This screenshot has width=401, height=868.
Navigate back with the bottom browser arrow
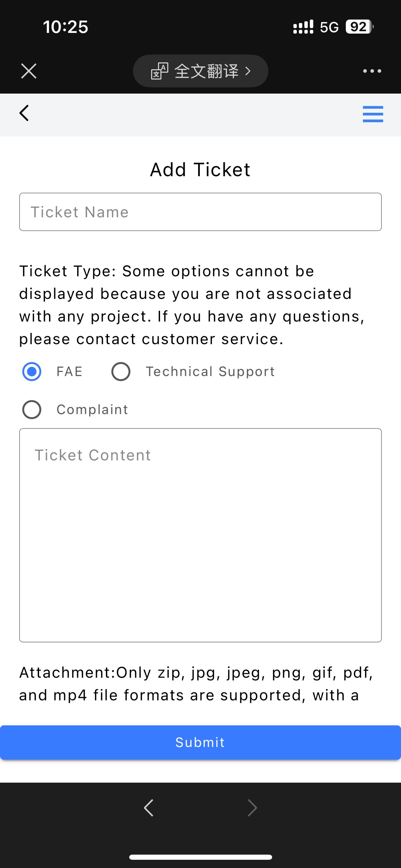coord(149,808)
